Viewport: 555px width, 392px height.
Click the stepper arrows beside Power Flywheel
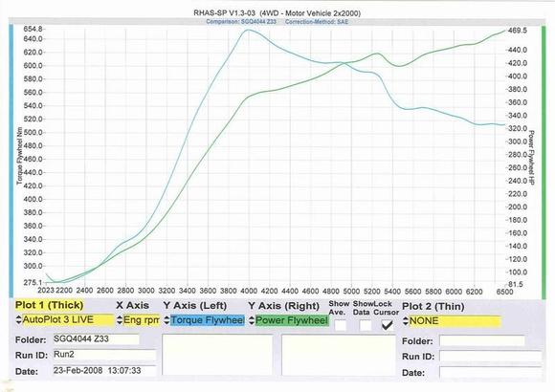tap(252, 320)
